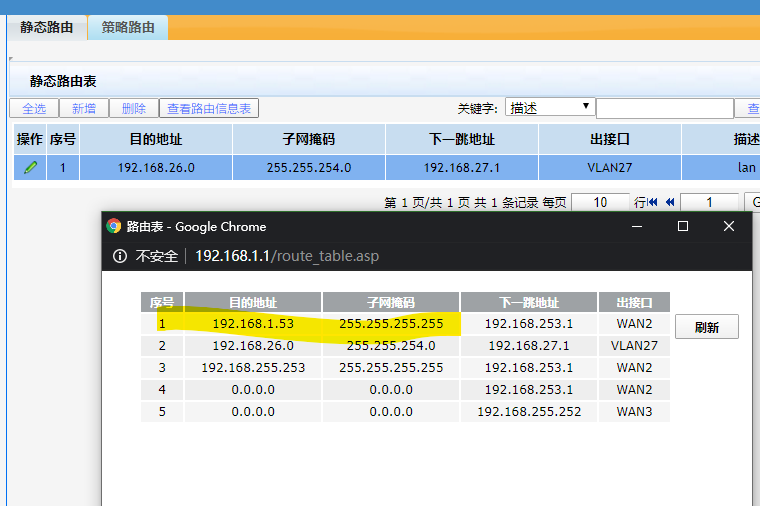
Task: Click destination 192.168.255.253 in popup table
Action: (x=253, y=368)
